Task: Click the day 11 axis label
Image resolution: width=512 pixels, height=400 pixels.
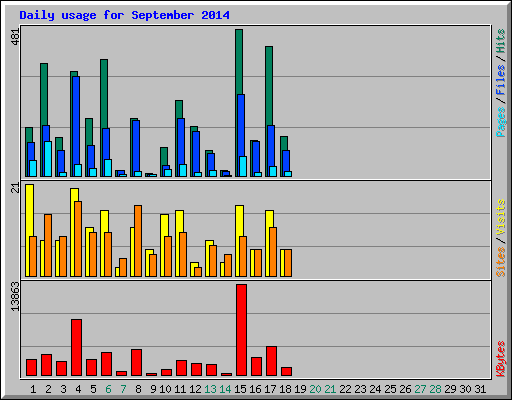Action: pos(180,389)
